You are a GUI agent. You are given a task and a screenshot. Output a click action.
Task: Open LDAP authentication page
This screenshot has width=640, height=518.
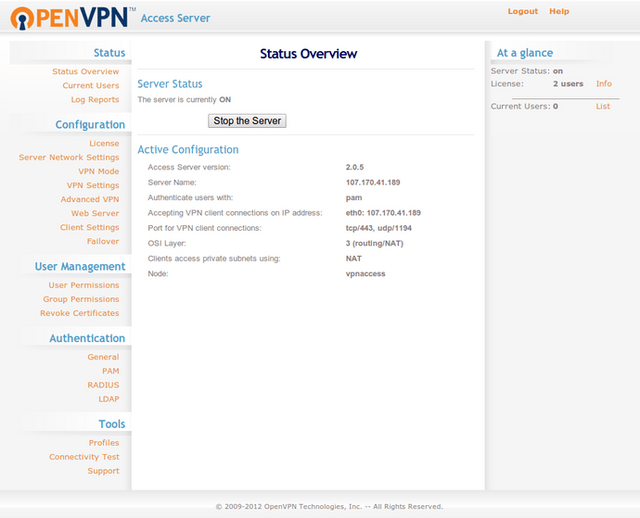coord(109,399)
